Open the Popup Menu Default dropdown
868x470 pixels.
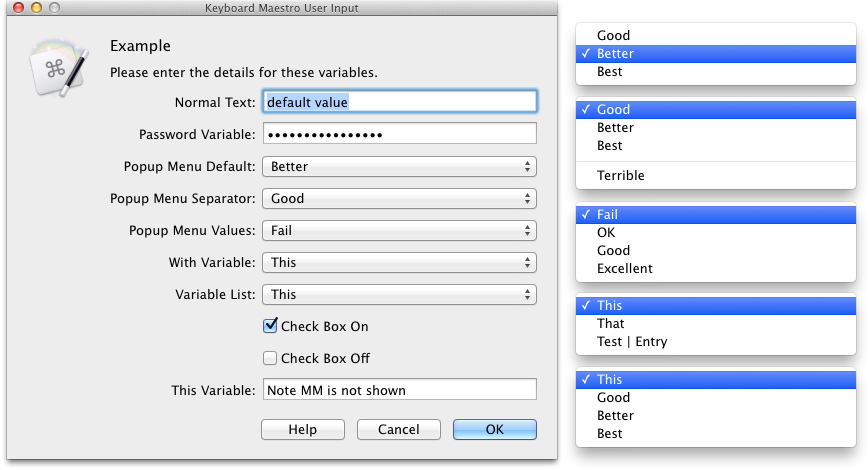pyautogui.click(x=400, y=166)
